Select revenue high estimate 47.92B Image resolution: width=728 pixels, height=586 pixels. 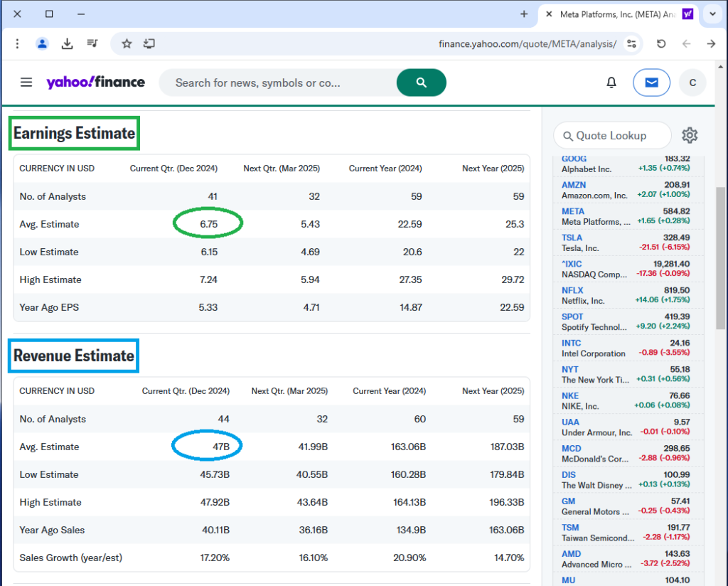(x=215, y=502)
